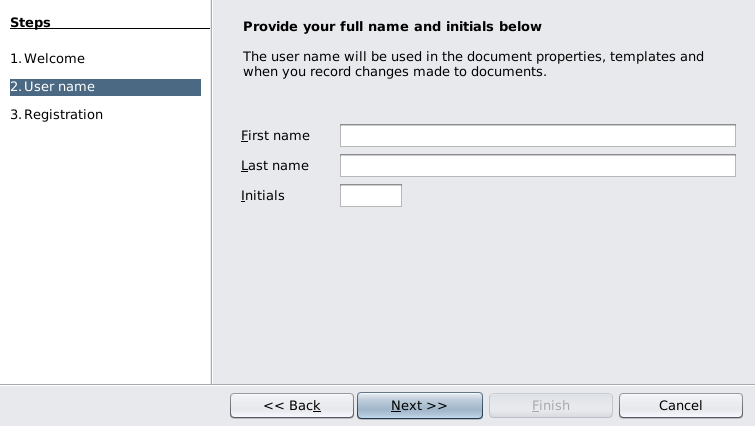Click the vertical divider beside the Steps panel

pos(211,200)
